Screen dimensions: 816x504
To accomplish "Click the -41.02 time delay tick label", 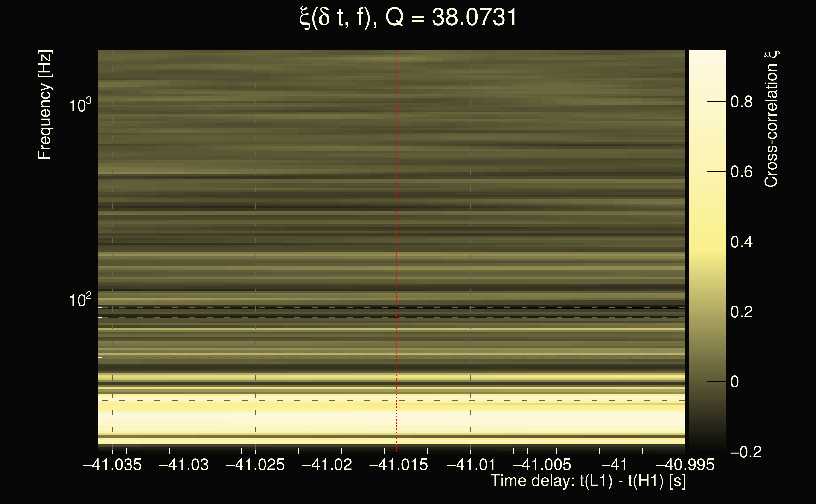I will (327, 465).
